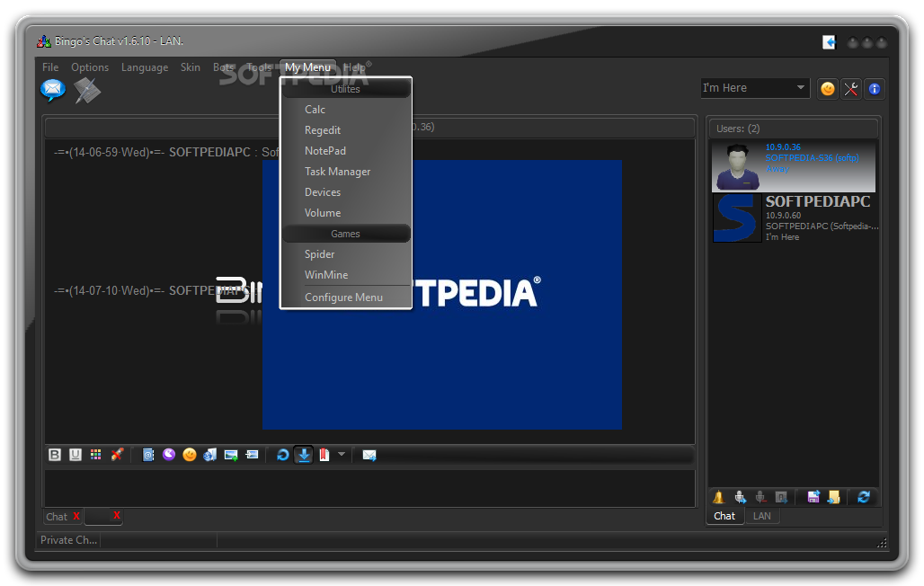Click the purple round icon in chat toolbar
This screenshot has height=586, width=924.
click(x=169, y=455)
